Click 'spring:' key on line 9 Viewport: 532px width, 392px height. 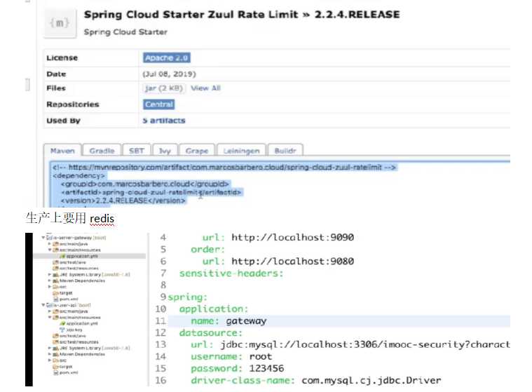(188, 297)
